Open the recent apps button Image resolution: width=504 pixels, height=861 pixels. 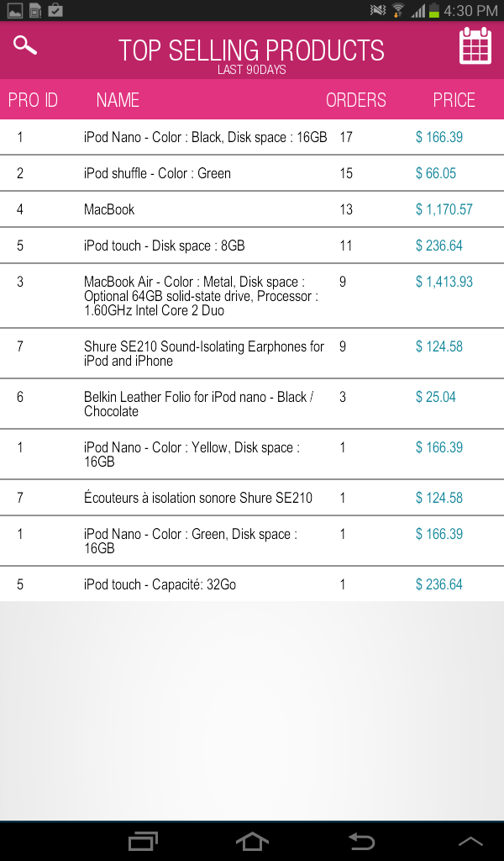coord(143,841)
